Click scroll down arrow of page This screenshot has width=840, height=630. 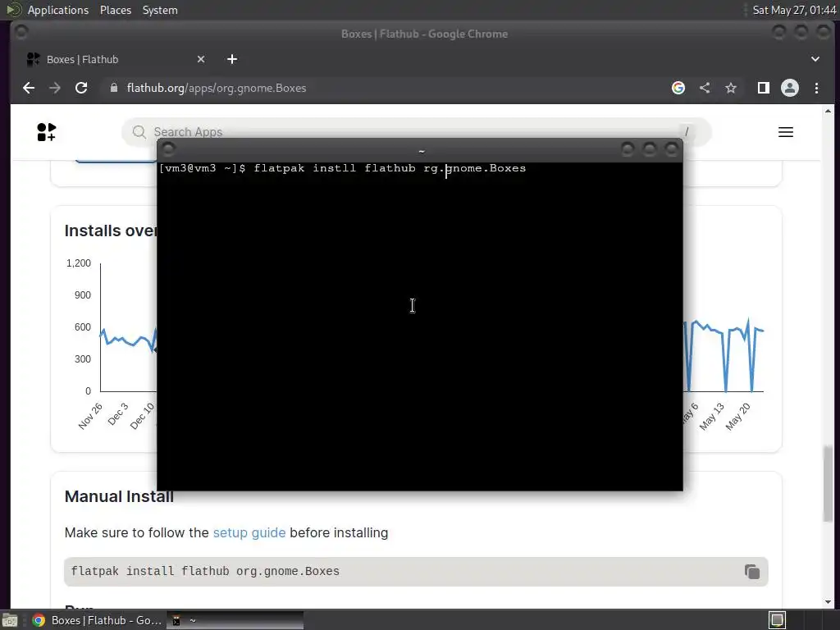pyautogui.click(x=829, y=602)
